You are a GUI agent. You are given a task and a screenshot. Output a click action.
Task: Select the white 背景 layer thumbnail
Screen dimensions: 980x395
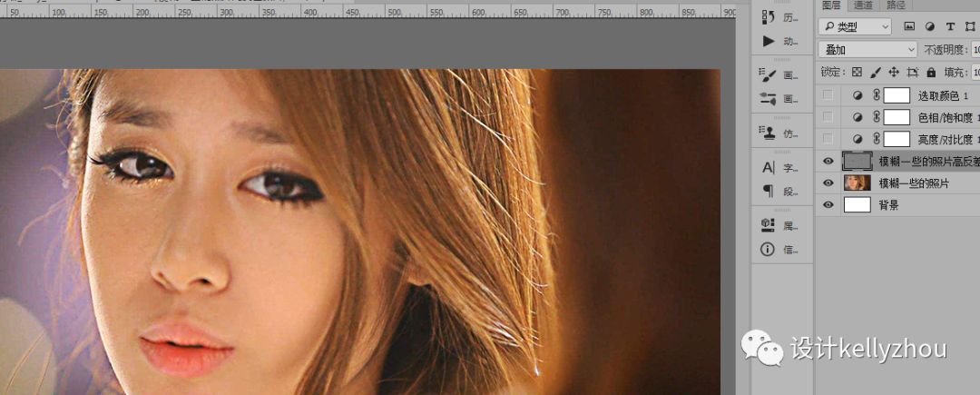tap(857, 204)
